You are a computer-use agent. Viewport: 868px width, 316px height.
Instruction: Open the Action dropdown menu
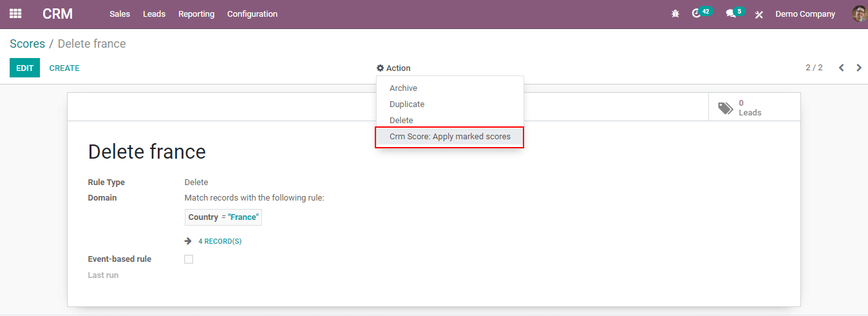point(393,68)
